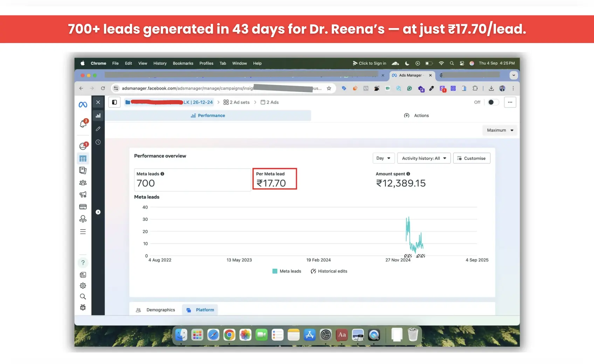
Task: Open App Store from the dock
Action: coord(310,335)
